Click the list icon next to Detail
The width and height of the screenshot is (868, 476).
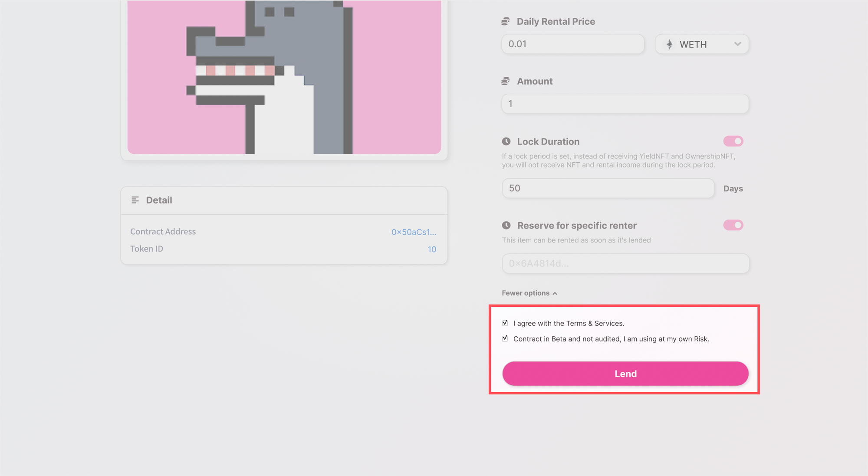point(135,200)
